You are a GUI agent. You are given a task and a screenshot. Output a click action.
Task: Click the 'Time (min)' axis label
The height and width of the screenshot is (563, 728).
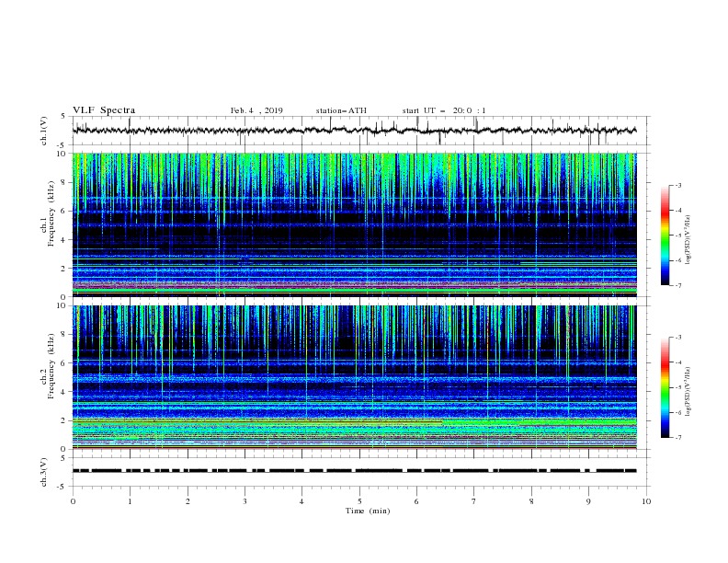[368, 511]
